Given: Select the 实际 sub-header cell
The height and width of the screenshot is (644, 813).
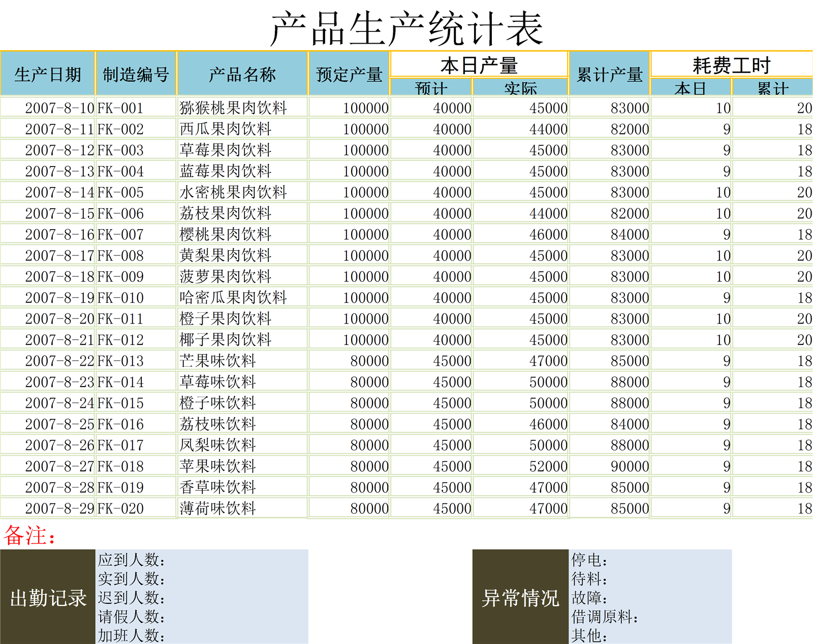Looking at the screenshot, I should (520, 88).
